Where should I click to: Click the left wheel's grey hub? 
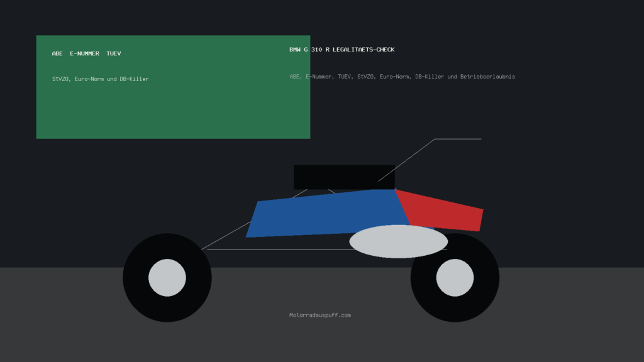167,278
